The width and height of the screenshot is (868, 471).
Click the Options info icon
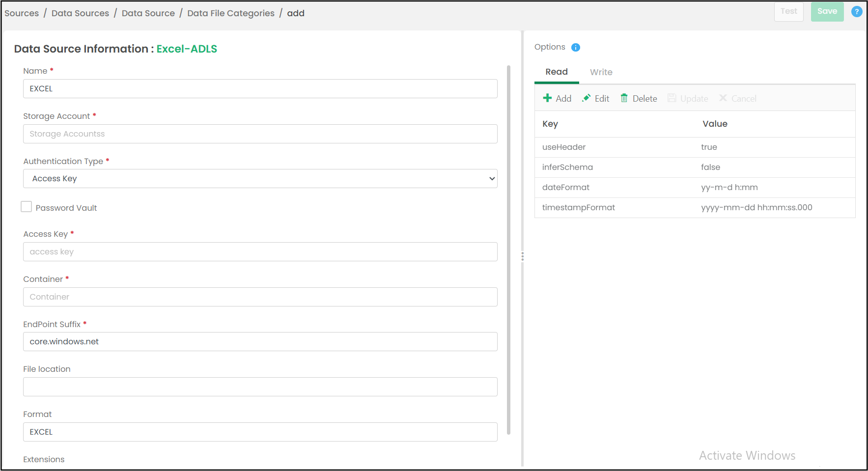click(x=576, y=47)
